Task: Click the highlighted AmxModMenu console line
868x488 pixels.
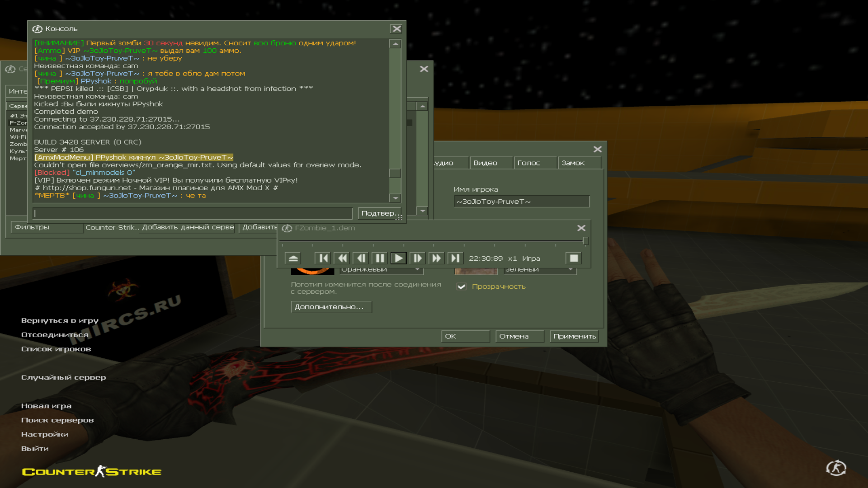Action: click(134, 157)
